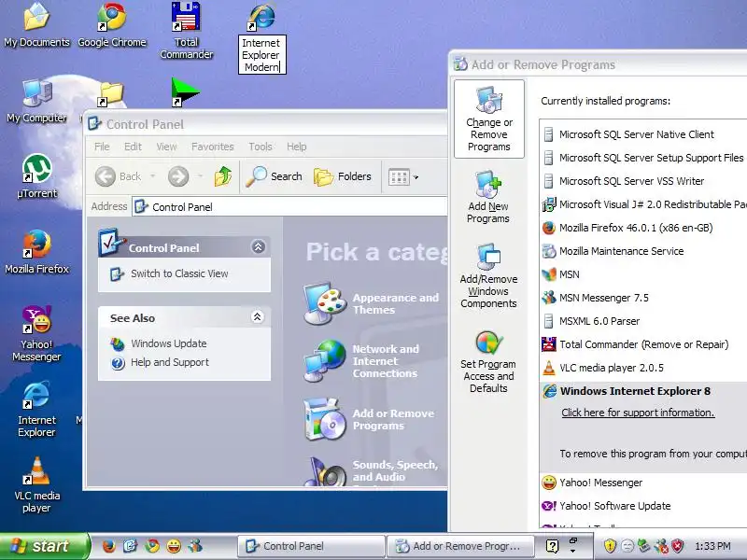Screen dimensions: 747x560
Task: Select Add New Programs in sidebar
Action: click(x=488, y=197)
